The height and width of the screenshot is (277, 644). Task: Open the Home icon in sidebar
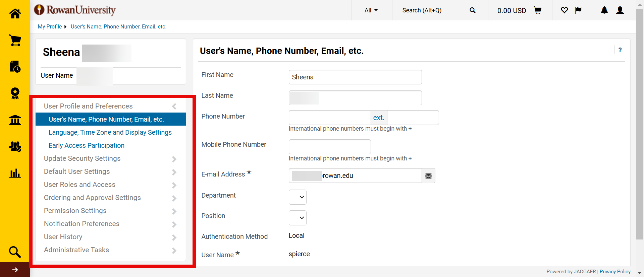click(x=15, y=14)
